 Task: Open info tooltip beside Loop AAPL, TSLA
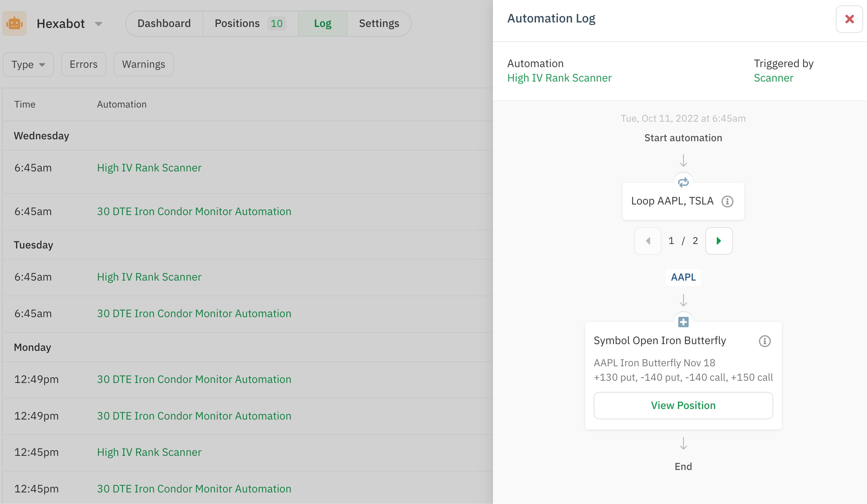(x=727, y=202)
